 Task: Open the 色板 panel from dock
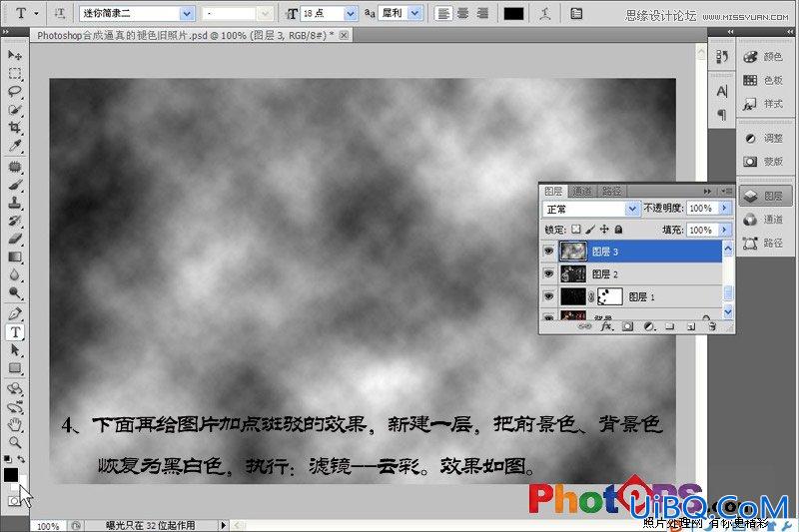[x=764, y=80]
